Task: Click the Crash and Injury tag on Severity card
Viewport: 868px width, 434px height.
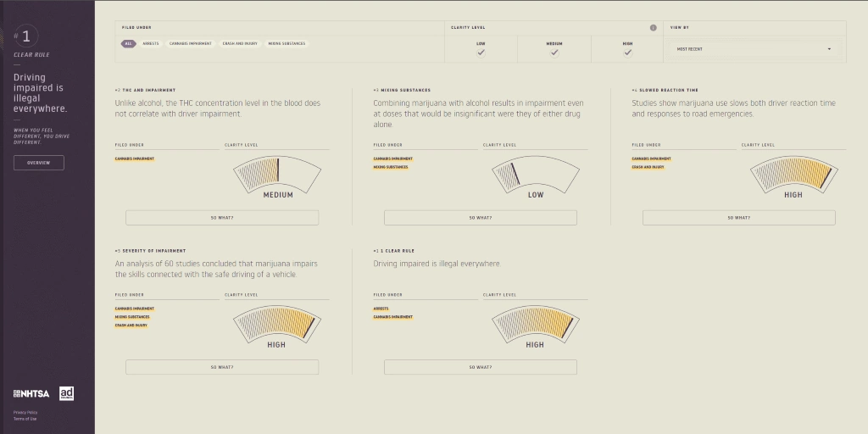Action: pos(131,325)
